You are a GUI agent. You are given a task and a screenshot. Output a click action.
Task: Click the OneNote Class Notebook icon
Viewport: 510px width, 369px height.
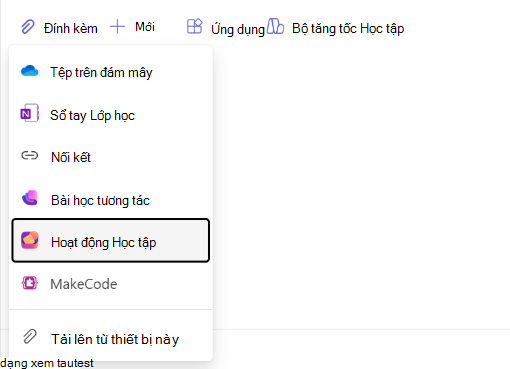[x=30, y=113]
